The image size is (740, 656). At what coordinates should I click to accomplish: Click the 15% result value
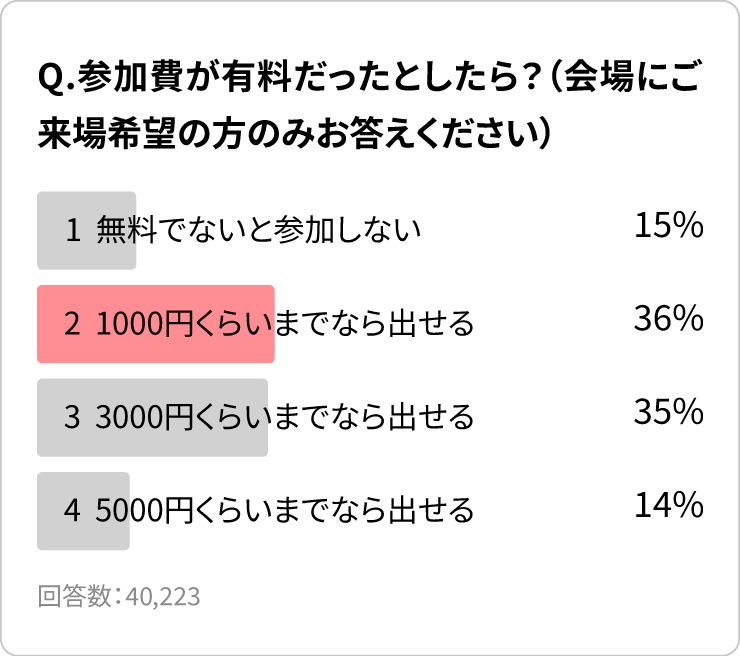(669, 226)
